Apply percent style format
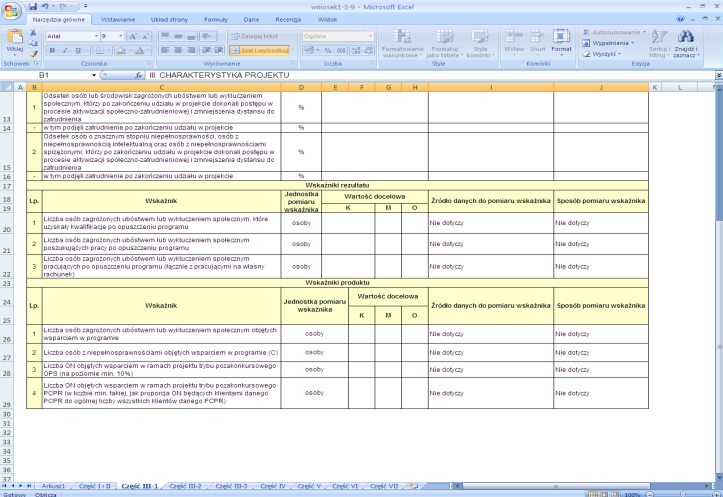Viewport: 723px width, 497px height. pos(327,50)
